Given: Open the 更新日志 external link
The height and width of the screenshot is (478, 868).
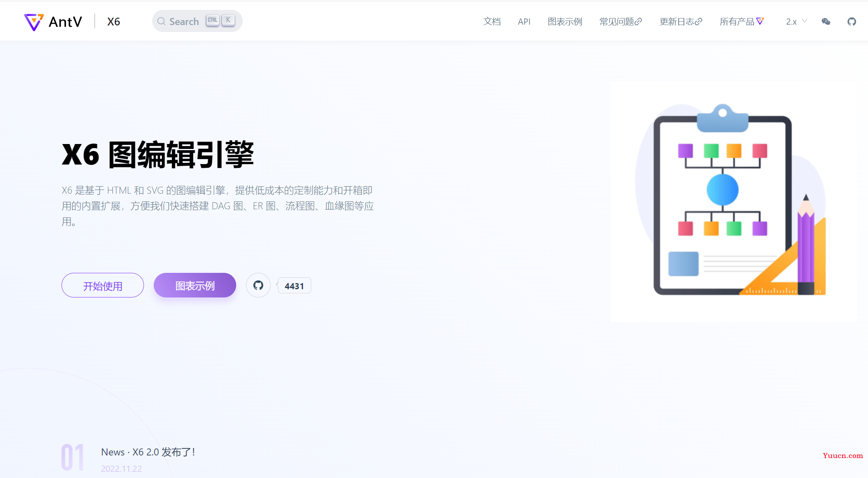Looking at the screenshot, I should coord(681,22).
